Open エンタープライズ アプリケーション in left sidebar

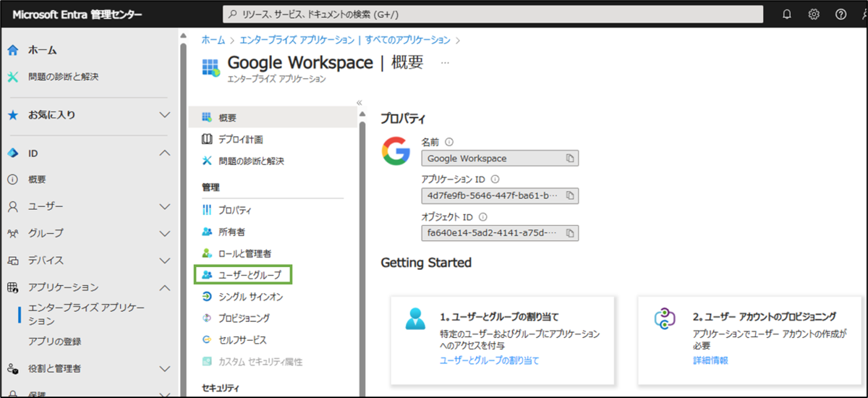click(87, 314)
